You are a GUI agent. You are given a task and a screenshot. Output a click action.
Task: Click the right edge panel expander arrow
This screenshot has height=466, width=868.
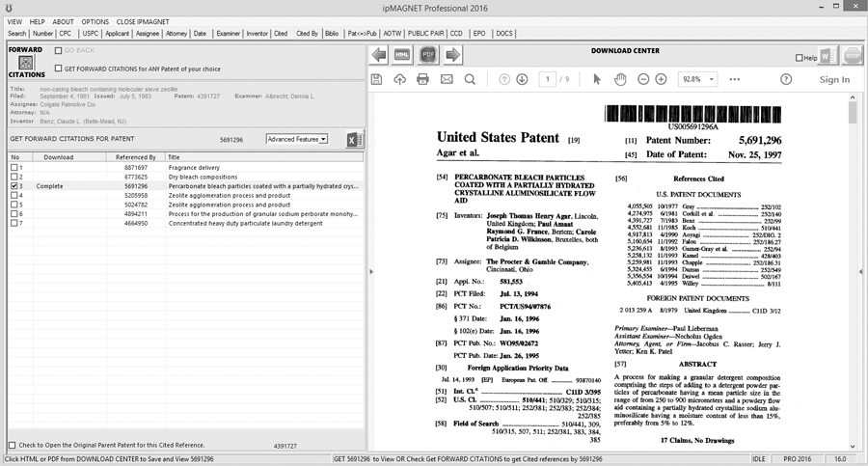point(861,271)
